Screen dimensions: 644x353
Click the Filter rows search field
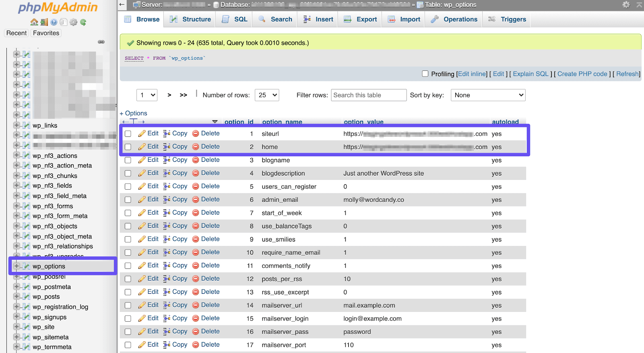pyautogui.click(x=368, y=95)
